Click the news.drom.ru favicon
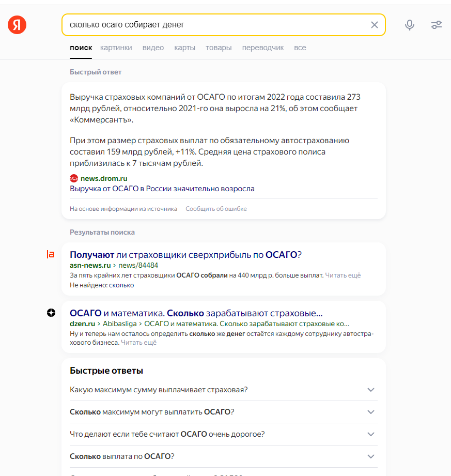Image resolution: width=451 pixels, height=476 pixels. coord(74,178)
